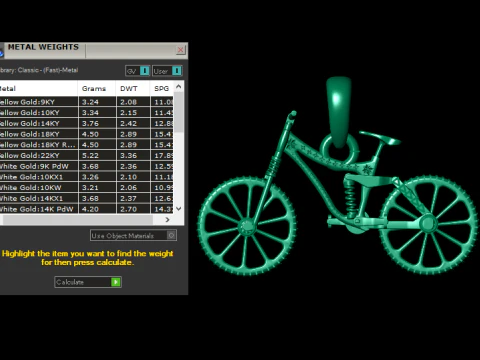Click the bicycle pendant bail loop

(339, 111)
